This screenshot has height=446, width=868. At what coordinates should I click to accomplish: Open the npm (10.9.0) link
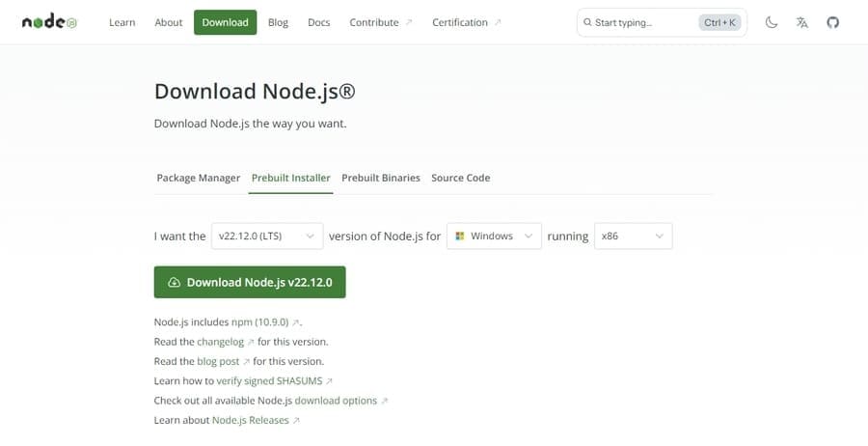pyautogui.click(x=260, y=321)
